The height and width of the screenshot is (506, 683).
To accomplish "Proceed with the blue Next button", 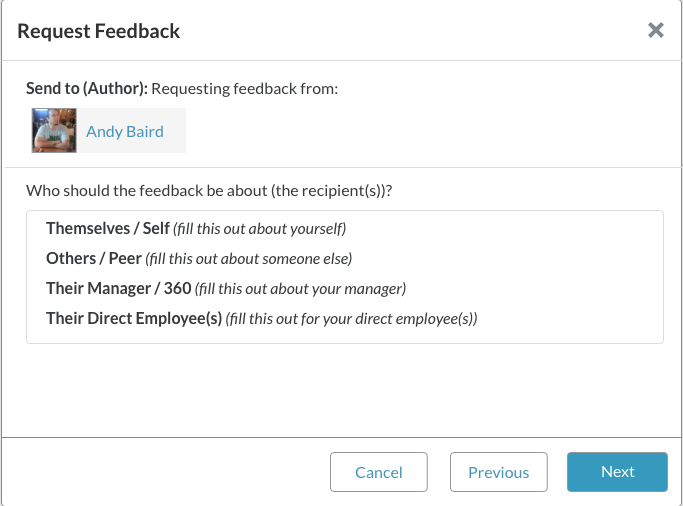I will click(617, 472).
